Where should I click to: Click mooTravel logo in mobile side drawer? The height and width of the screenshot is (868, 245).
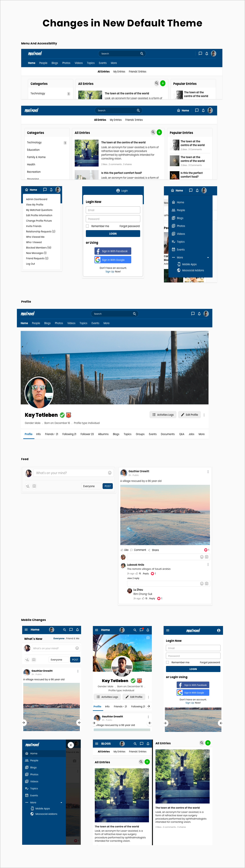(x=32, y=745)
